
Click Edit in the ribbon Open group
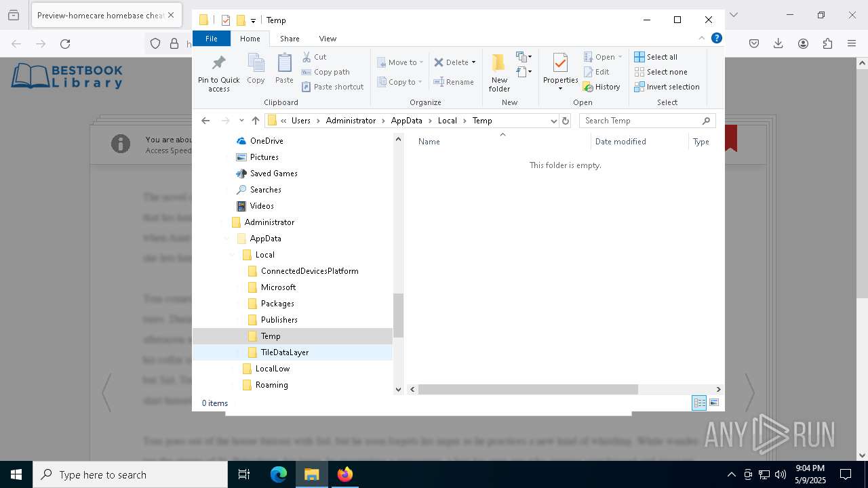596,72
